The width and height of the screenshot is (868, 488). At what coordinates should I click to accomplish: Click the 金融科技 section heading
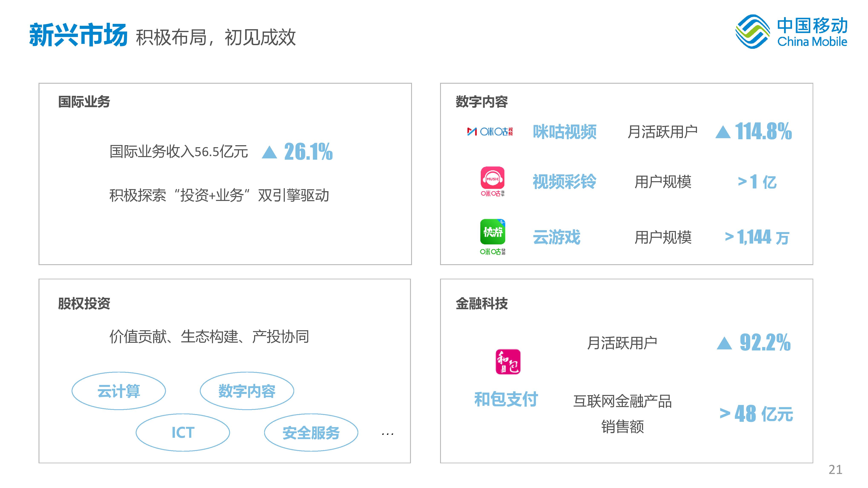(482, 303)
